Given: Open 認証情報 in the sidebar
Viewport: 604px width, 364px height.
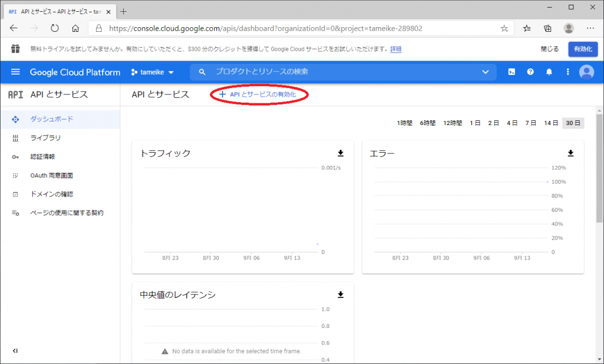Looking at the screenshot, I should pos(42,156).
